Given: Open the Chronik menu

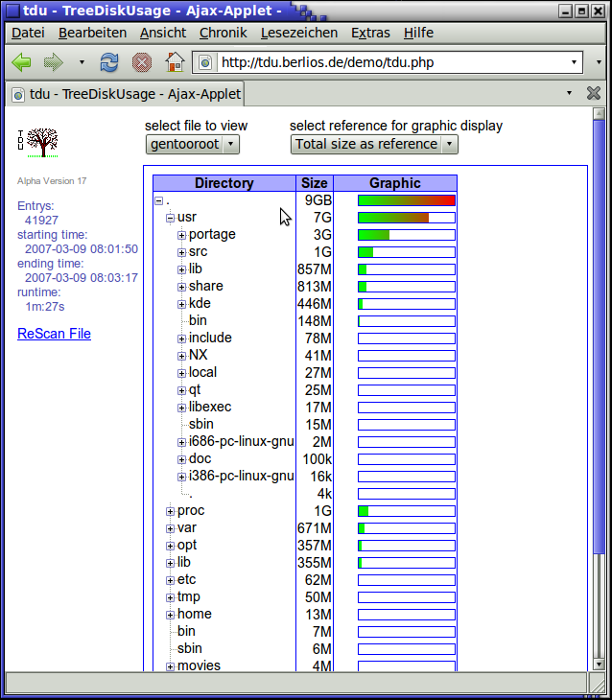Looking at the screenshot, I should tap(223, 33).
